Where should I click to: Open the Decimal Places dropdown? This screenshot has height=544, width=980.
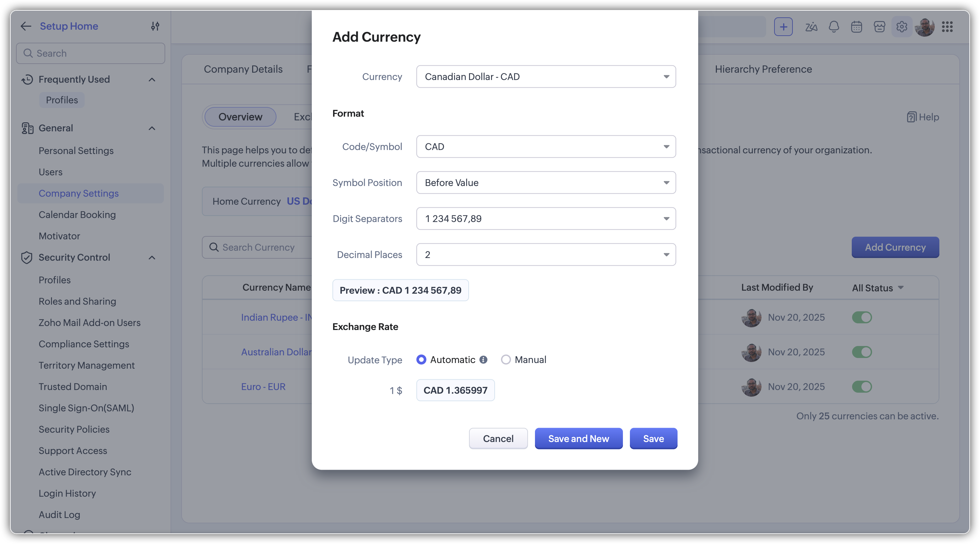coord(546,254)
